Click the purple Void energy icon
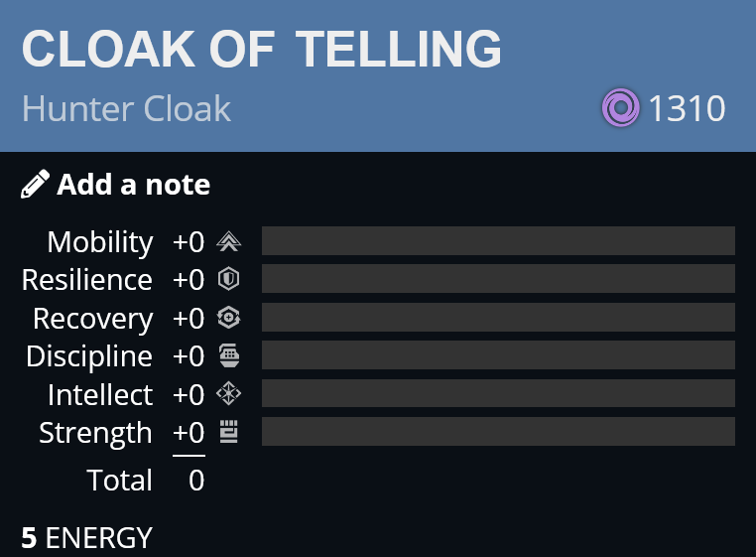 click(x=620, y=107)
